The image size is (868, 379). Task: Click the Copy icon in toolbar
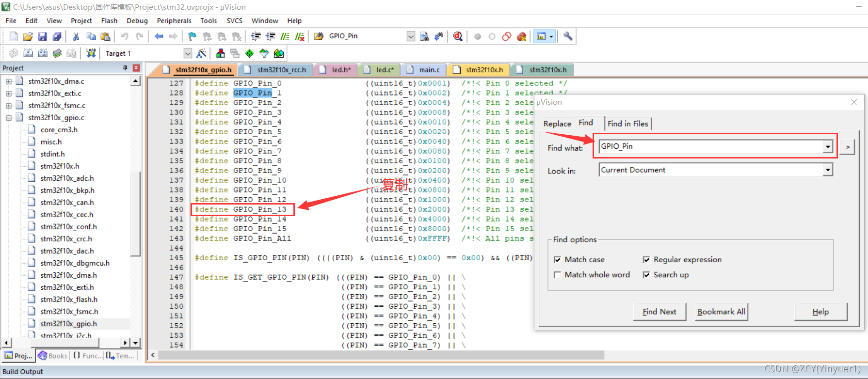[91, 36]
